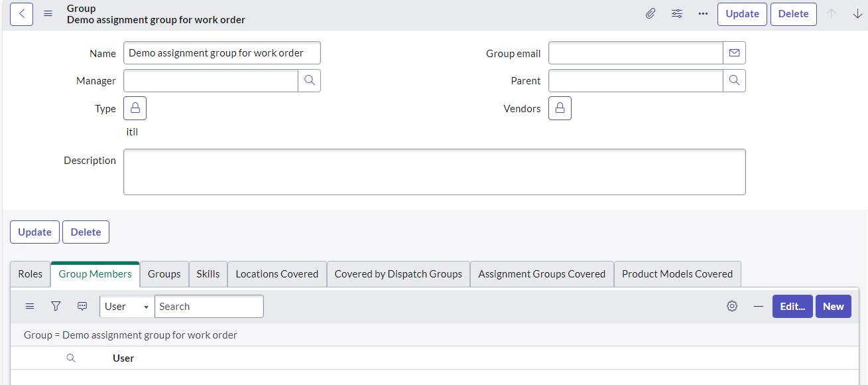Open the more options ellipsis menu
The image size is (868, 385).
[x=703, y=13]
